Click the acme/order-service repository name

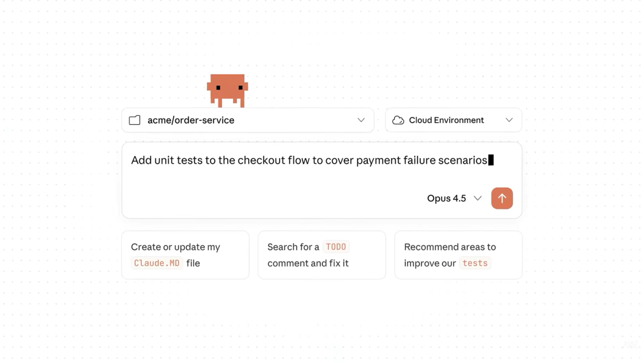[x=191, y=120]
